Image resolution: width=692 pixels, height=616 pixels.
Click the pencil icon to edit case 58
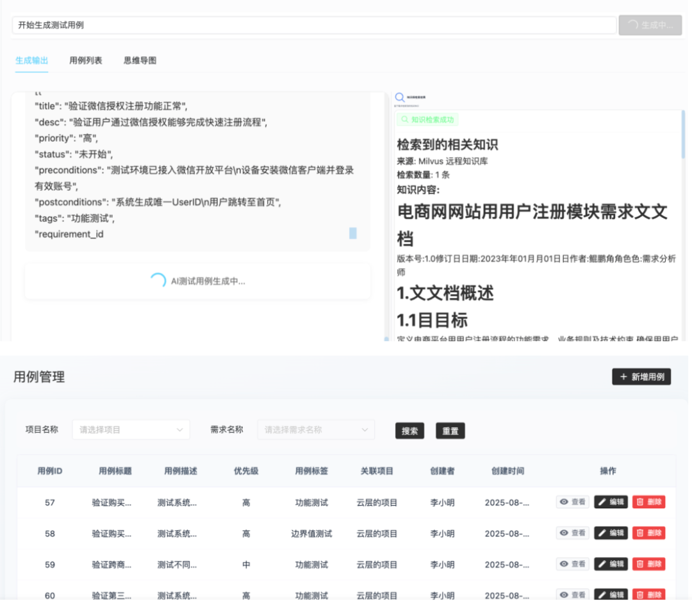[x=603, y=533]
